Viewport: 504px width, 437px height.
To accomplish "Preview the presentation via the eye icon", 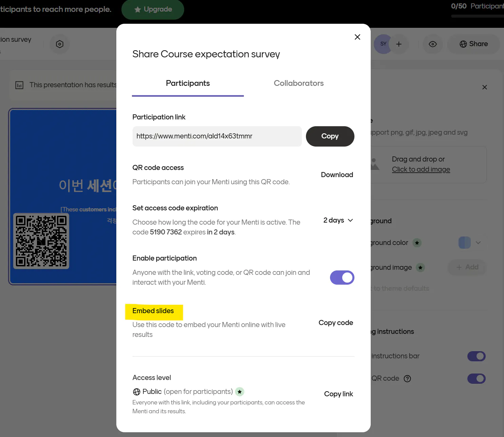I will (x=432, y=44).
